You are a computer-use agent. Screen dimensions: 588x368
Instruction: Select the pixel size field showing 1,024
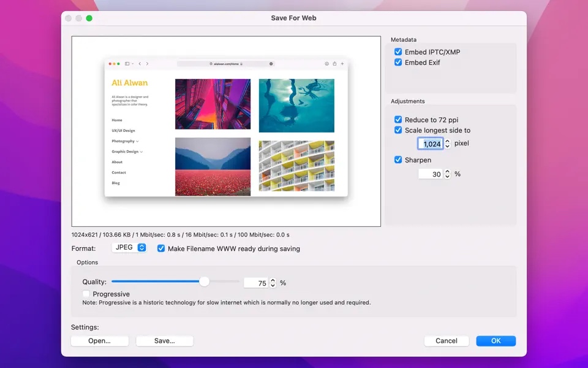point(432,143)
